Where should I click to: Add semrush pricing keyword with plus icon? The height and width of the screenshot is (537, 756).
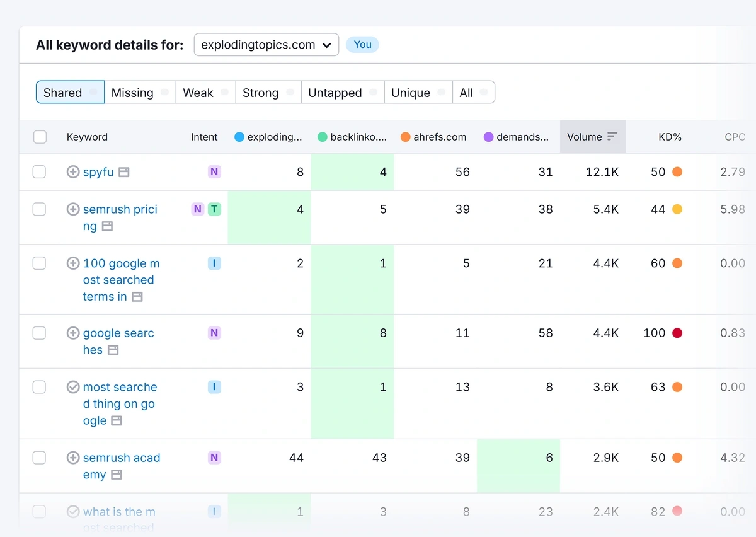(x=73, y=209)
